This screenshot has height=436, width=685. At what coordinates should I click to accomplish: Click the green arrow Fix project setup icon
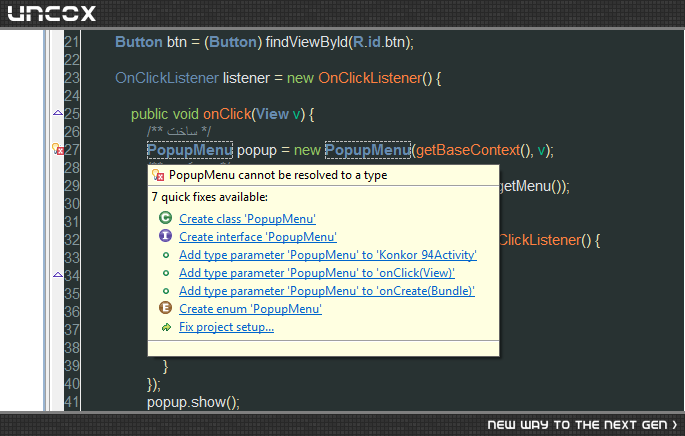(166, 327)
